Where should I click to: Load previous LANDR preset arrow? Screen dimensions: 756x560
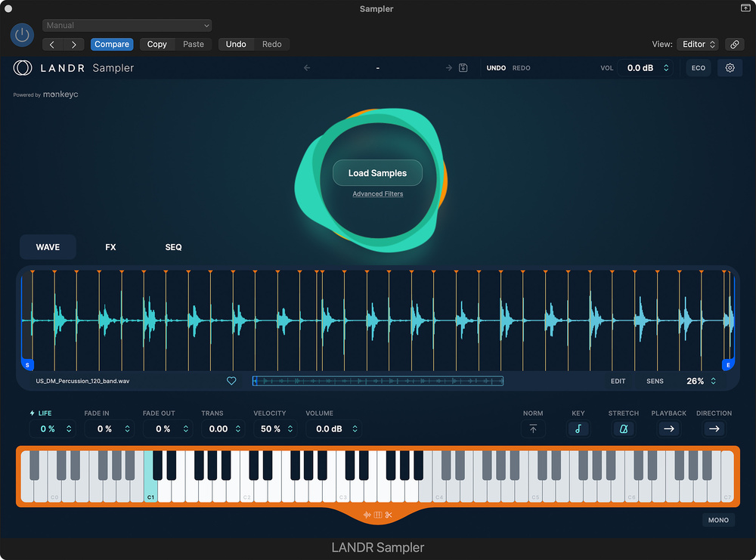[307, 68]
